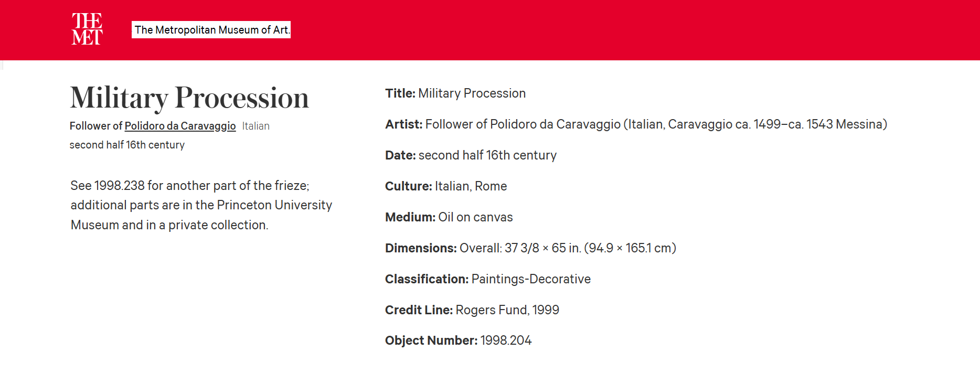
Task: Click "Follower of" text before artist link
Action: [96, 126]
